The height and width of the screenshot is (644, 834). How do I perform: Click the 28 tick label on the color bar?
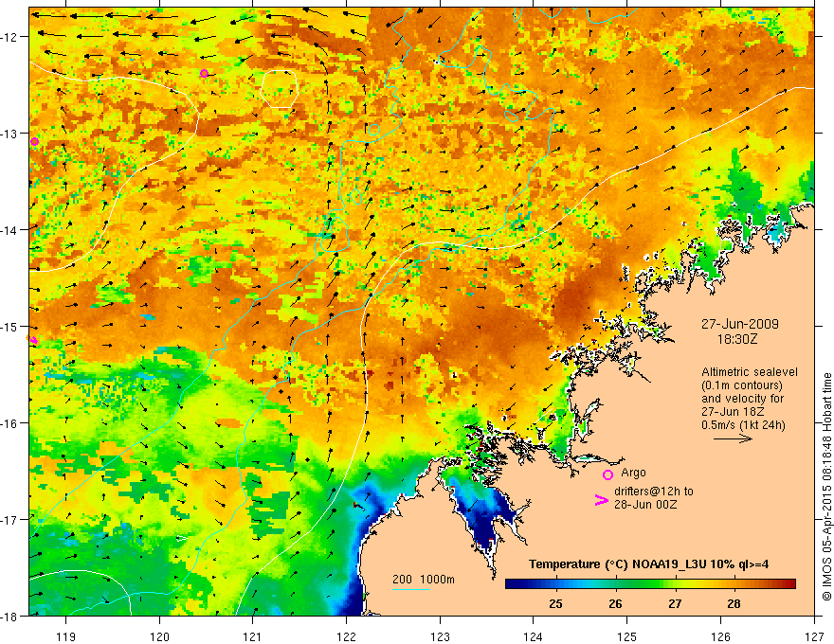[734, 604]
